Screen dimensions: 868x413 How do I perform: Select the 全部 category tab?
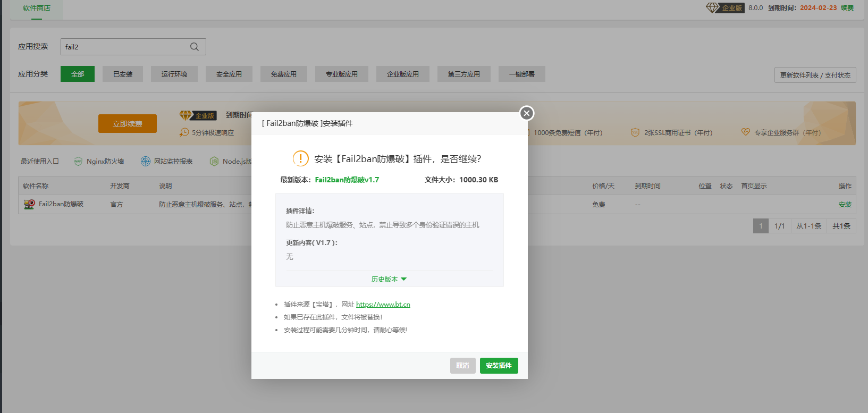click(78, 74)
